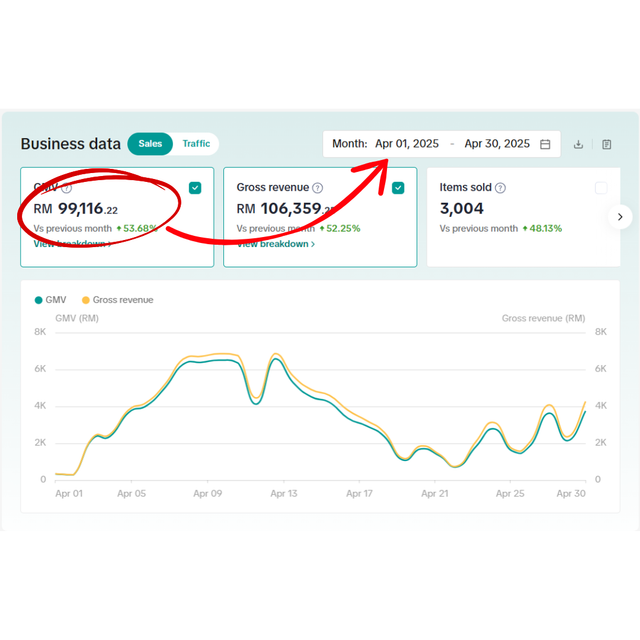Viewport: 640px width, 640px height.
Task: Go to next metric cards with the right chevron
Action: [x=620, y=217]
